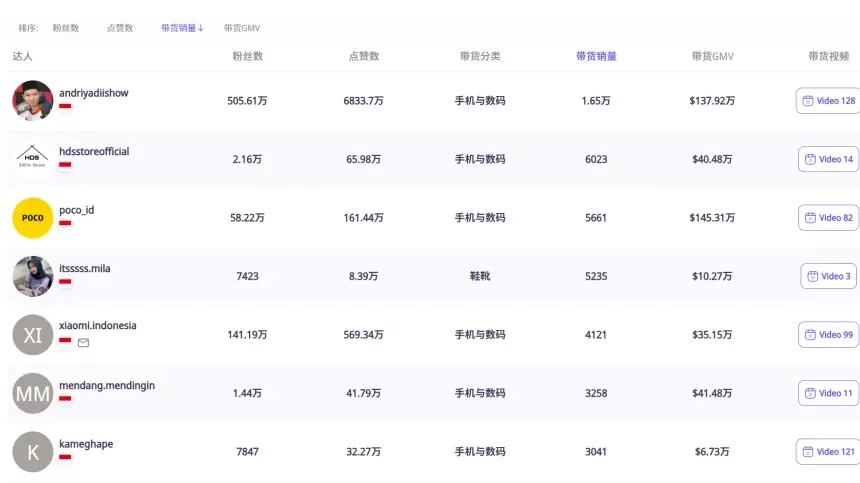Click Indonesia flag under hdsstoreofficial

65,164
